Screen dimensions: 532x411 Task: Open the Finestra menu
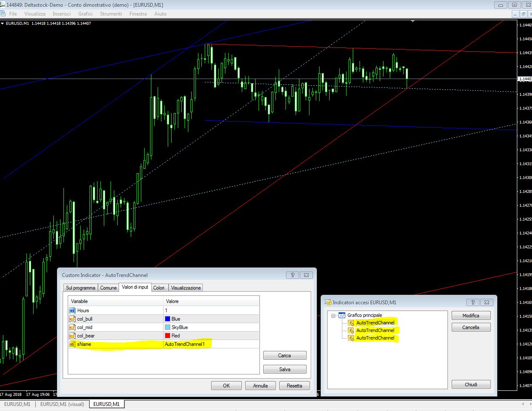138,14
